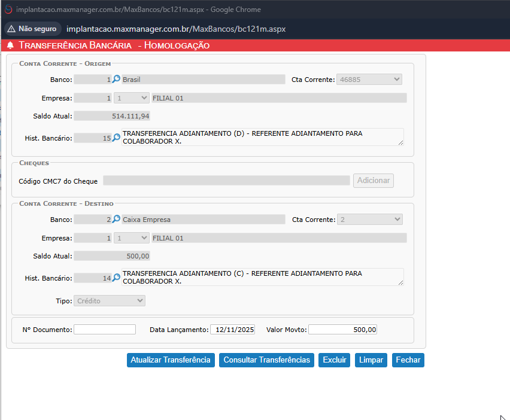Click the Fechar button

tap(408, 360)
